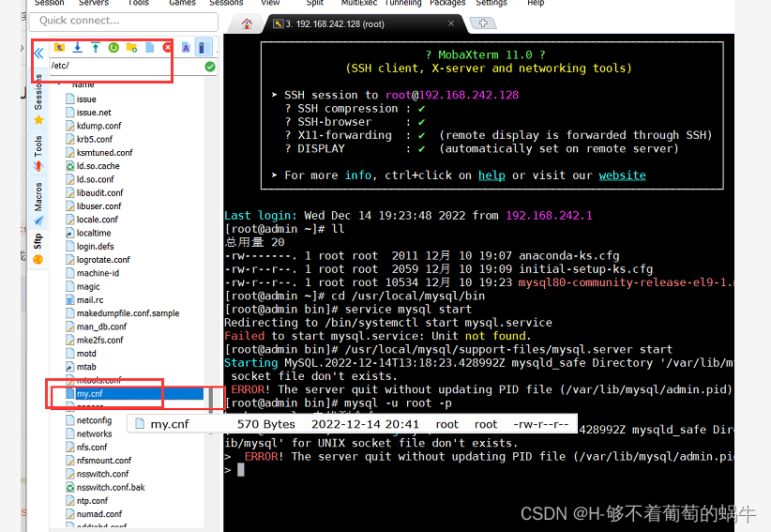Select the ld.so.cache file
Image resolution: width=771 pixels, height=532 pixels.
(98, 166)
